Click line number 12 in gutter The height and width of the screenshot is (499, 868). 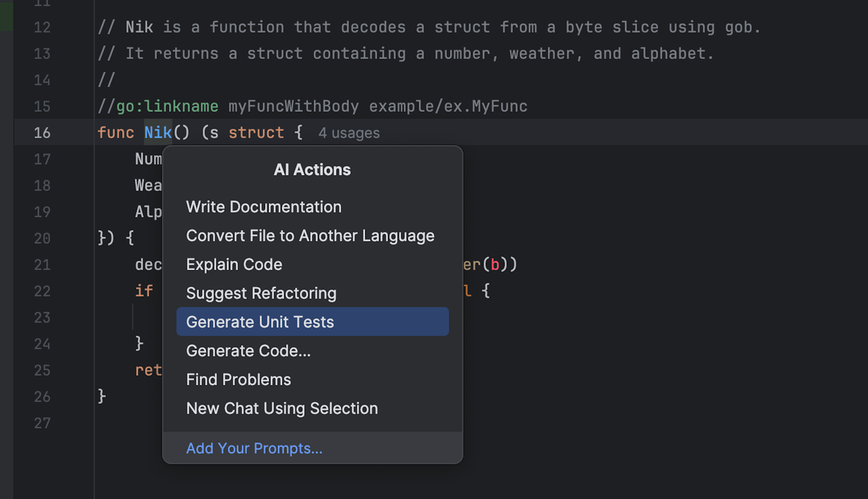(x=42, y=27)
